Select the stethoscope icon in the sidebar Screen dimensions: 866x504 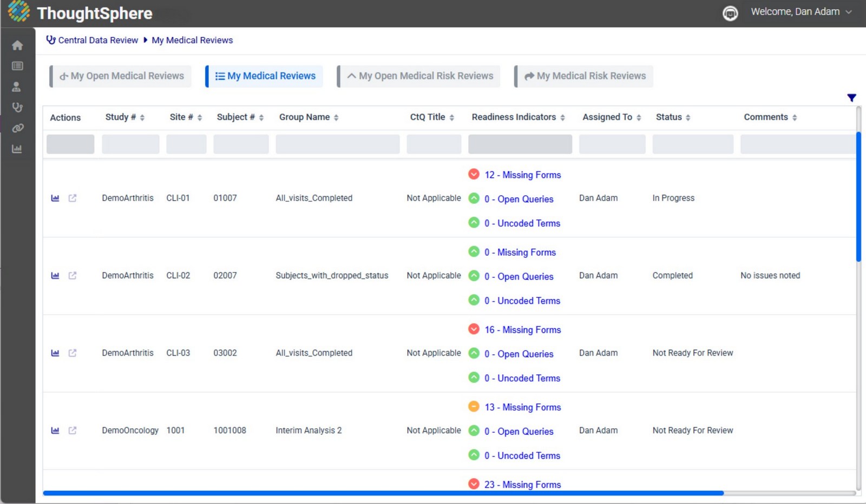coord(17,107)
